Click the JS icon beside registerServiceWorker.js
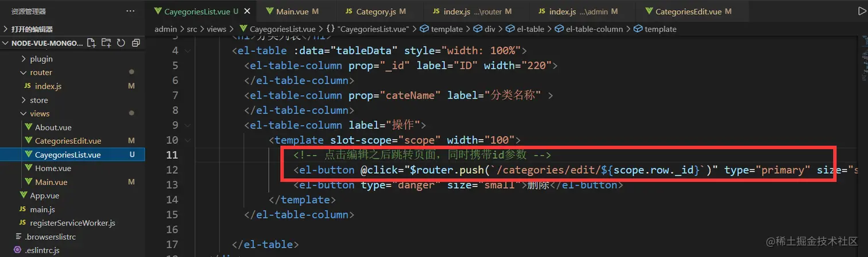Image resolution: width=868 pixels, height=257 pixels. click(23, 223)
